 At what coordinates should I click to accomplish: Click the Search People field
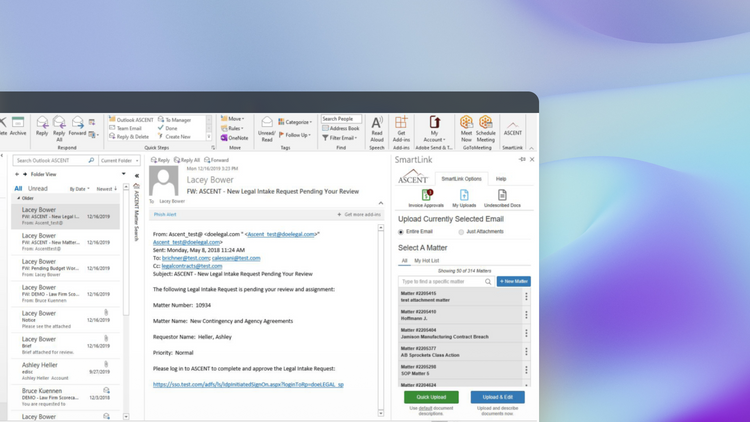pyautogui.click(x=341, y=119)
